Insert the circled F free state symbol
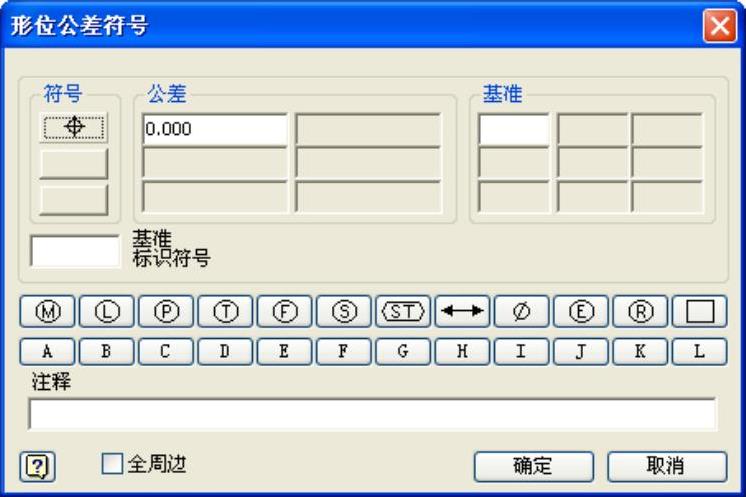 [x=285, y=312]
